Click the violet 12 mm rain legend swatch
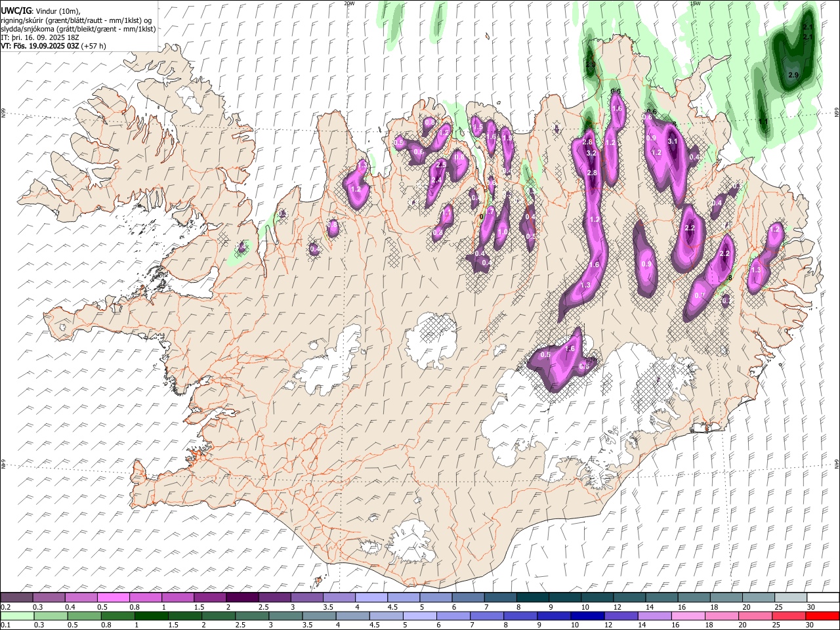The image size is (840, 630). point(621,616)
